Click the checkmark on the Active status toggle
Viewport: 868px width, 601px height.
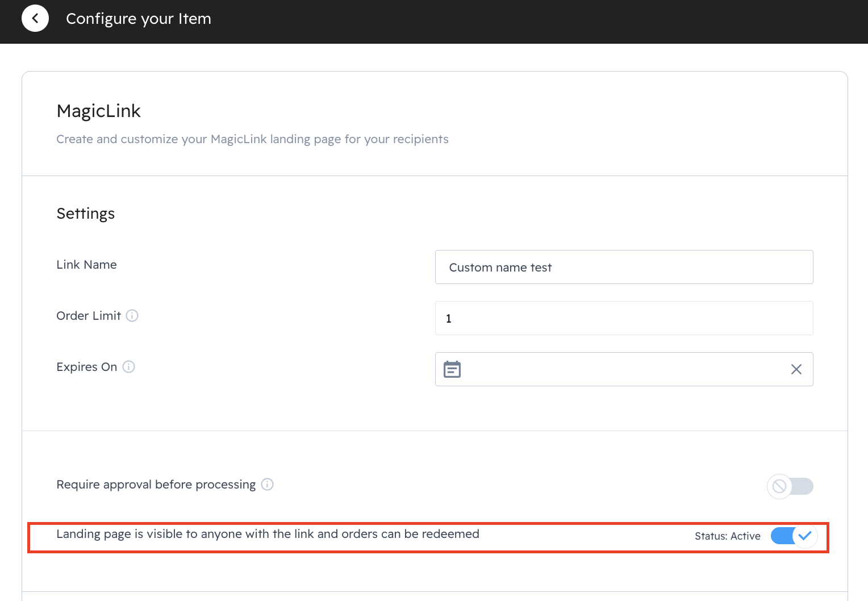click(805, 536)
